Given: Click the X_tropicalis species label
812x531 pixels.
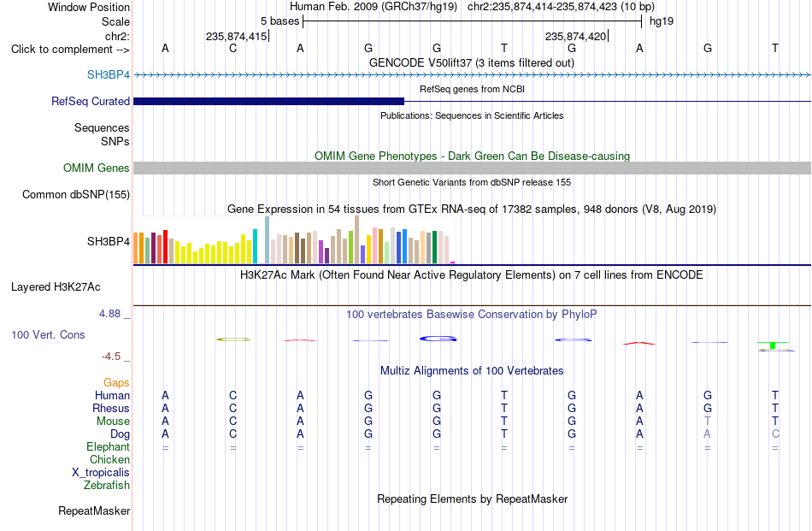Looking at the screenshot, I should pyautogui.click(x=101, y=473).
